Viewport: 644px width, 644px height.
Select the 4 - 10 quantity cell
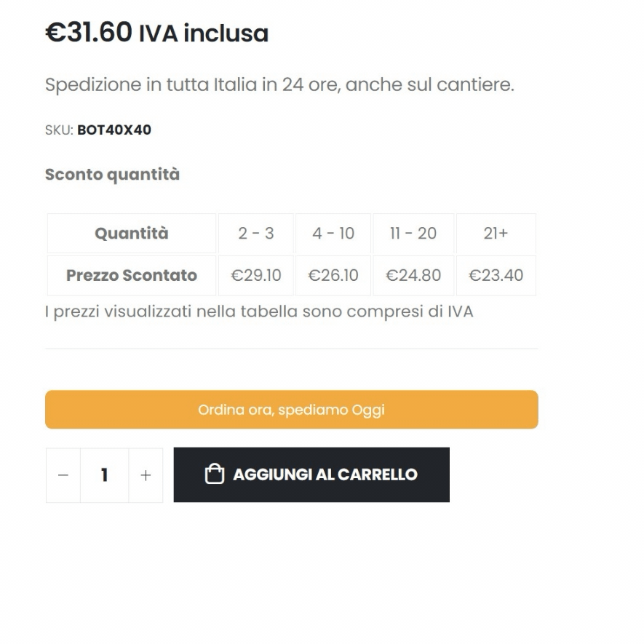coord(333,234)
